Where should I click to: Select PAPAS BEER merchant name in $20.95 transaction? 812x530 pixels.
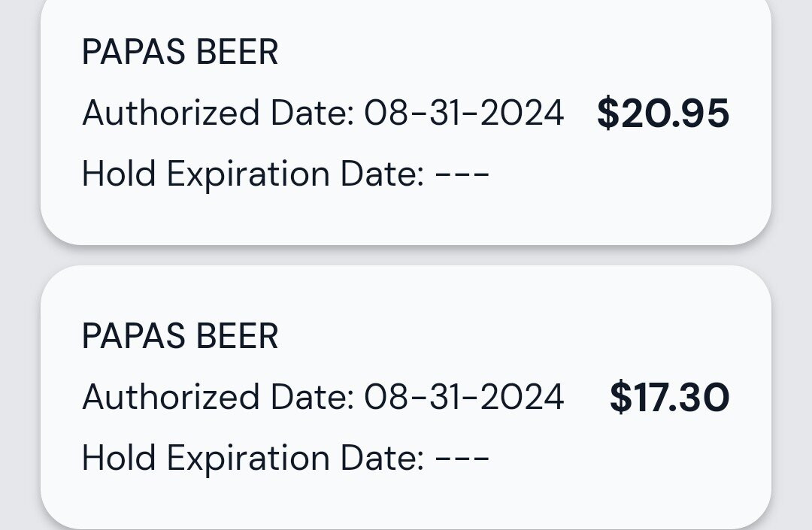[180, 53]
